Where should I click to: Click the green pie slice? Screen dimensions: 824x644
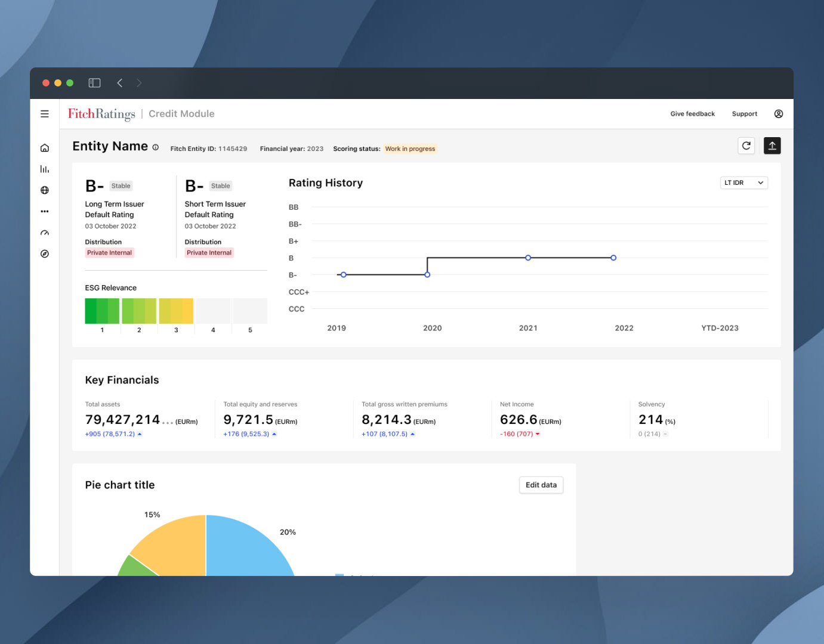click(134, 568)
